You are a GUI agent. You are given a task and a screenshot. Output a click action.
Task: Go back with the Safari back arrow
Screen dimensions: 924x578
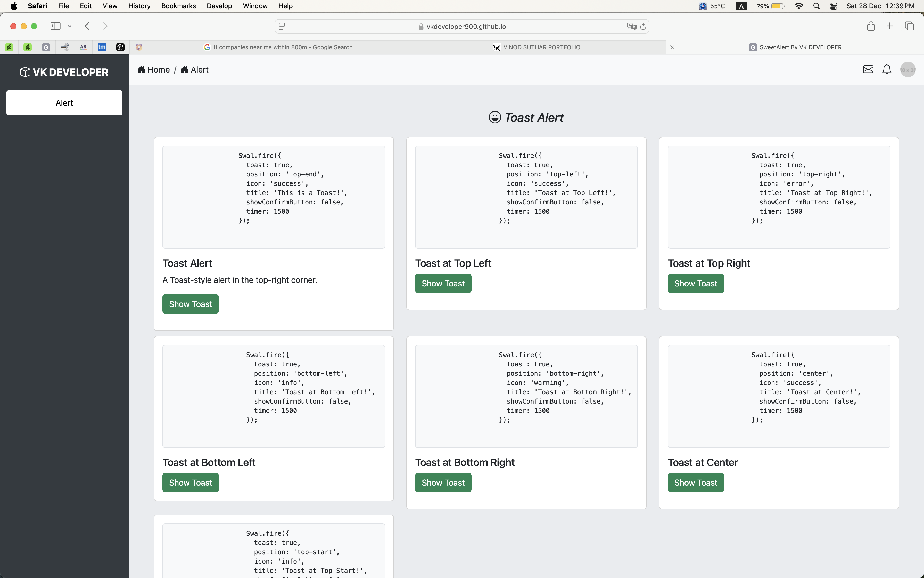point(87,26)
